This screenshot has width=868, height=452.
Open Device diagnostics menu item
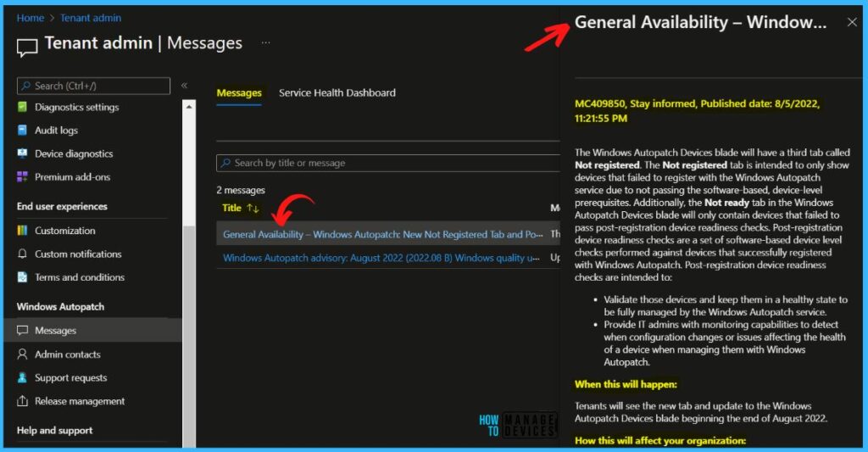click(x=74, y=153)
